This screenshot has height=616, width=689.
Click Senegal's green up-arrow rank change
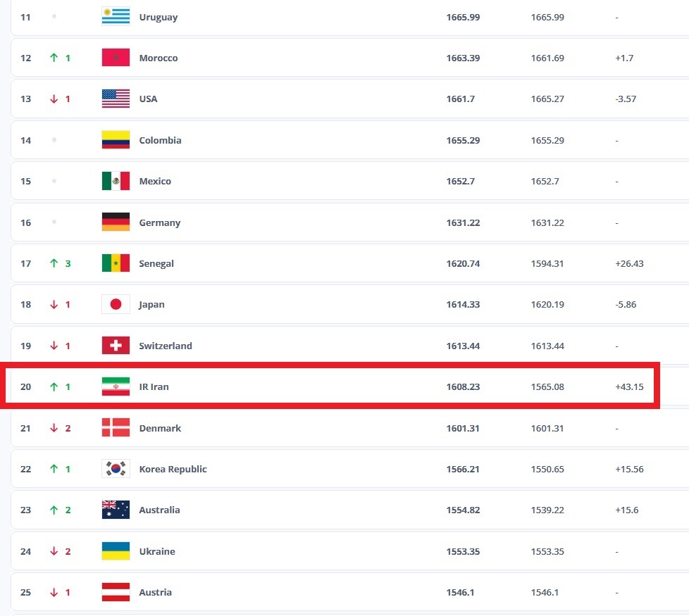(54, 263)
